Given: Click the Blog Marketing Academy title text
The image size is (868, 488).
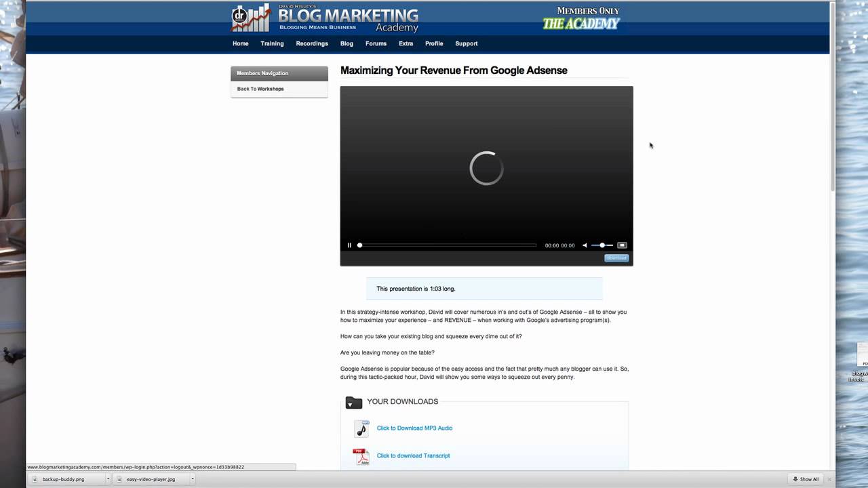Looking at the screenshot, I should [349, 18].
